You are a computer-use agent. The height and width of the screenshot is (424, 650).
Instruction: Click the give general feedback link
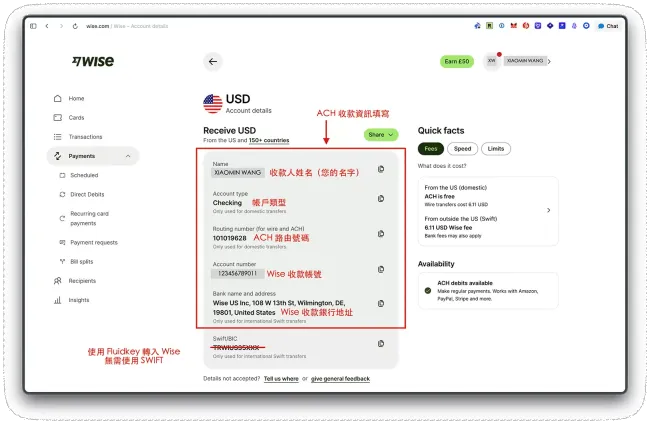click(x=340, y=379)
